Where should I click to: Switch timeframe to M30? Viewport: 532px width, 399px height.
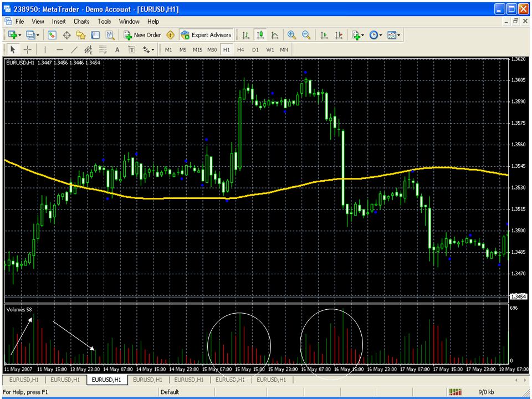(x=212, y=50)
